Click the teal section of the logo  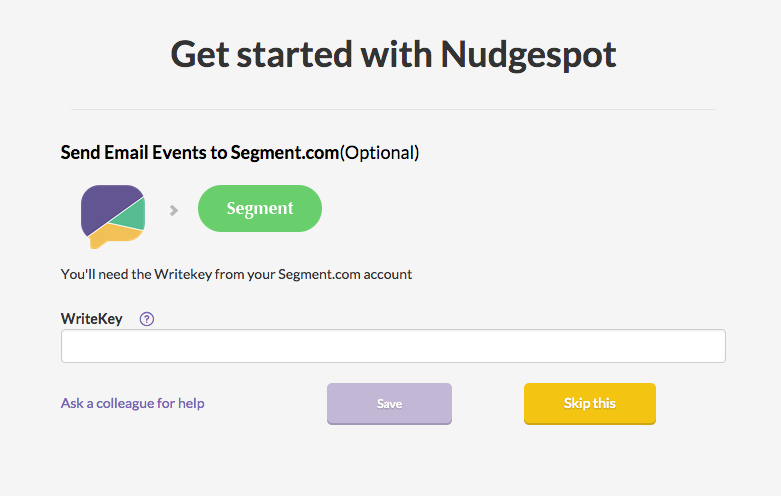[x=131, y=214]
